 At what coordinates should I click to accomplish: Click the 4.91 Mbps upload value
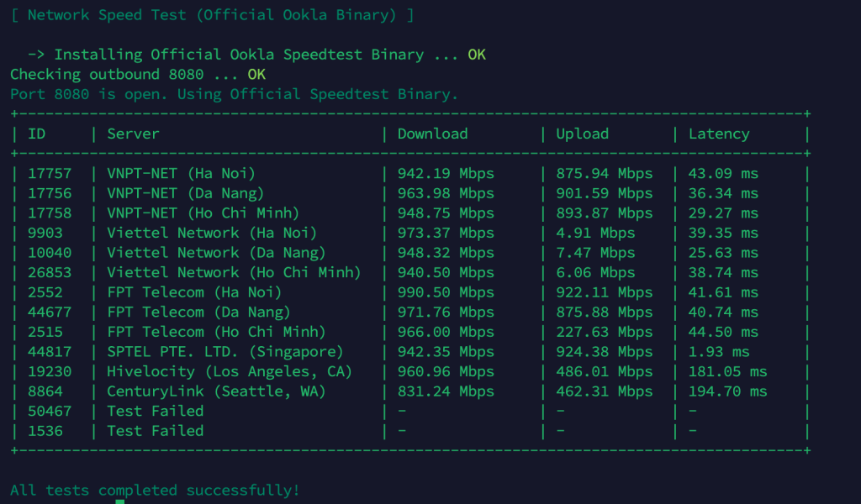595,234
